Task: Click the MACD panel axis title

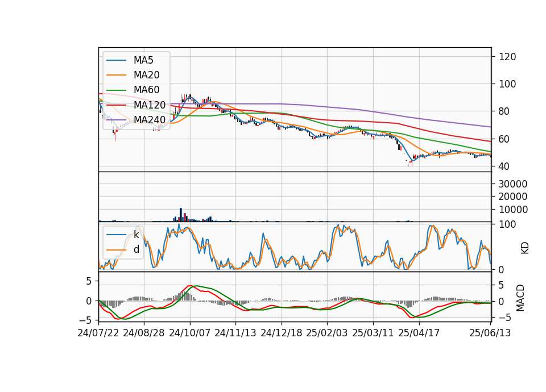Action: (x=520, y=298)
